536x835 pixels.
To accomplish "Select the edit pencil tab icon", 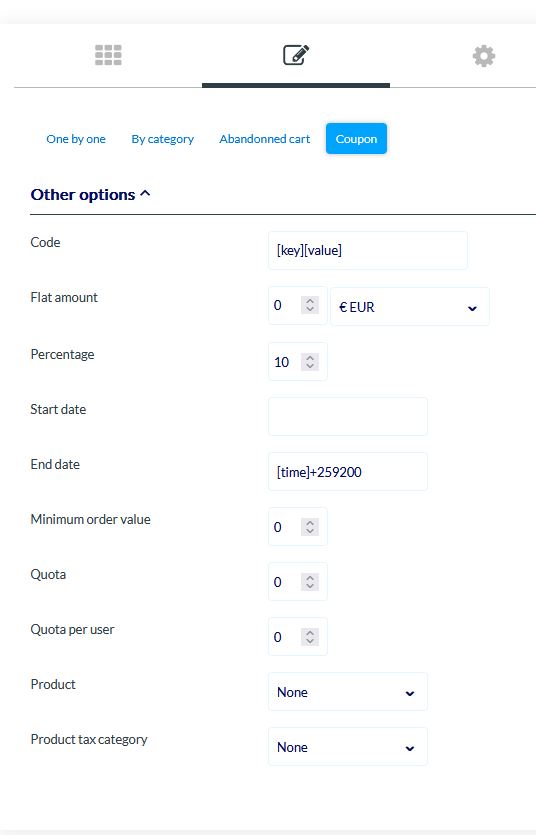I will 296,55.
